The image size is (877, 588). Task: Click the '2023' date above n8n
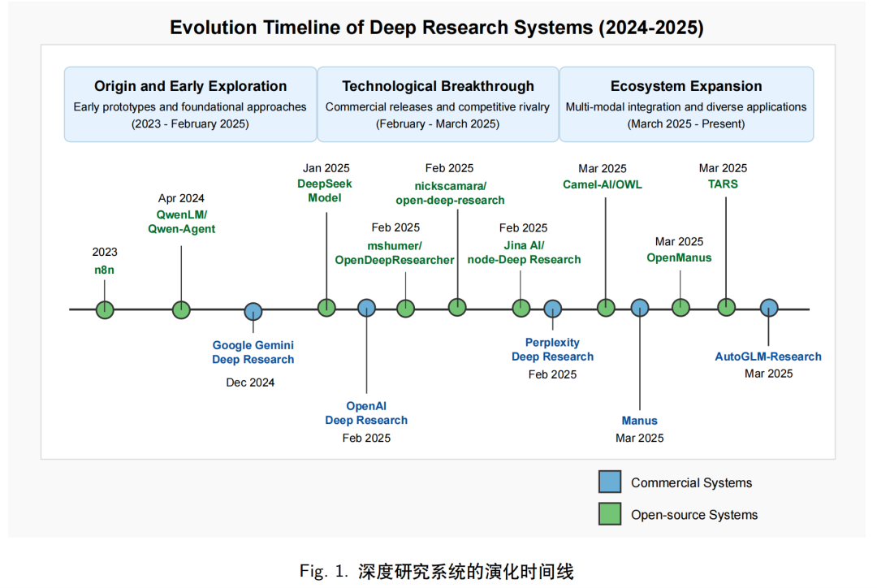[105, 252]
